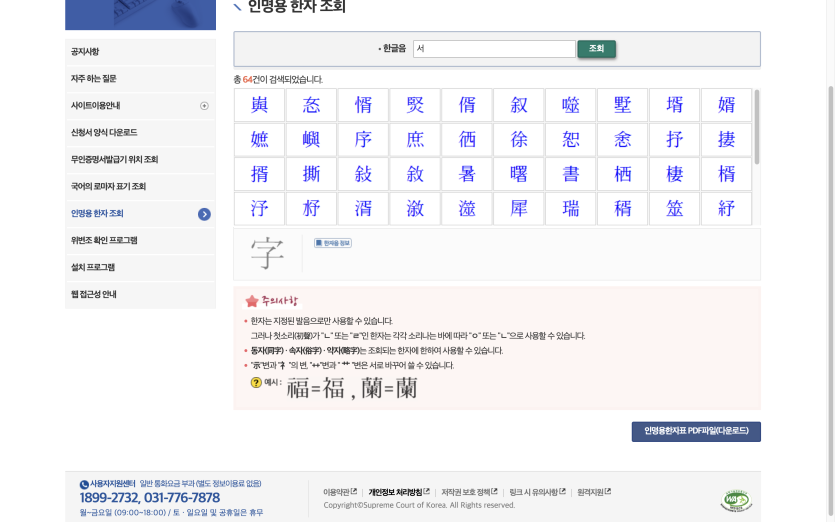Download the 인명용한자표 PDF파일

696,431
